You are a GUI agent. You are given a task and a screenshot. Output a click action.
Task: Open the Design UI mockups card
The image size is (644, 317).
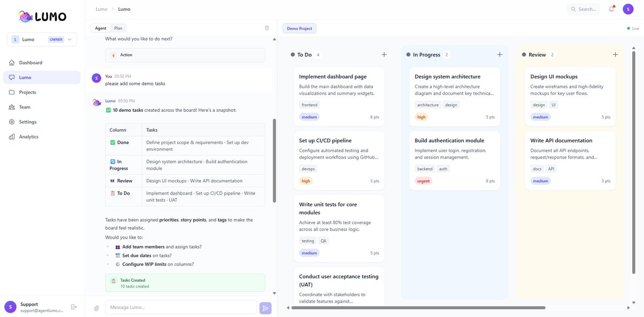coord(570,97)
